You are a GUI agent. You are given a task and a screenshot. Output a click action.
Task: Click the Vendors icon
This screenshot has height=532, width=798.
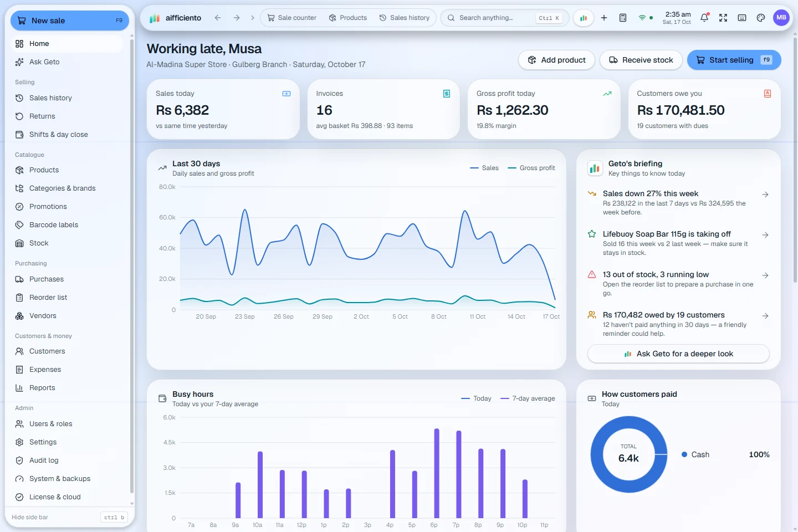coord(19,316)
